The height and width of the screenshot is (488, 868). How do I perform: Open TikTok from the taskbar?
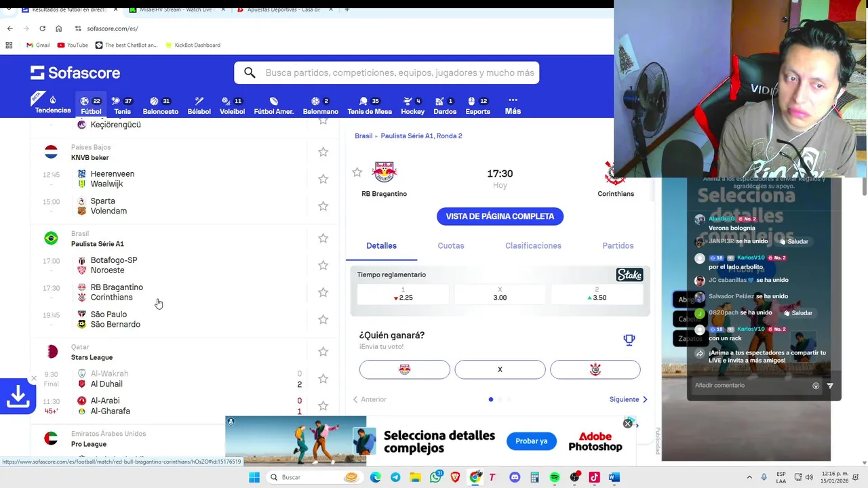click(594, 477)
